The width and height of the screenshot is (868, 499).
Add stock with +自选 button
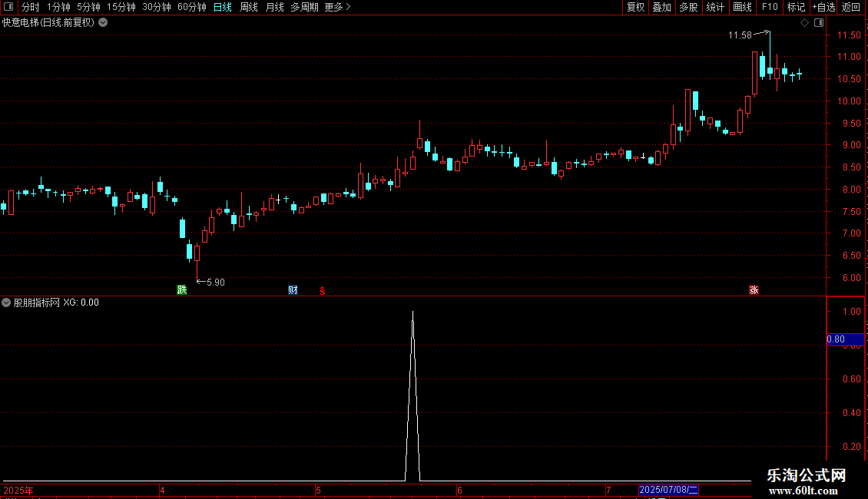pyautogui.click(x=823, y=7)
